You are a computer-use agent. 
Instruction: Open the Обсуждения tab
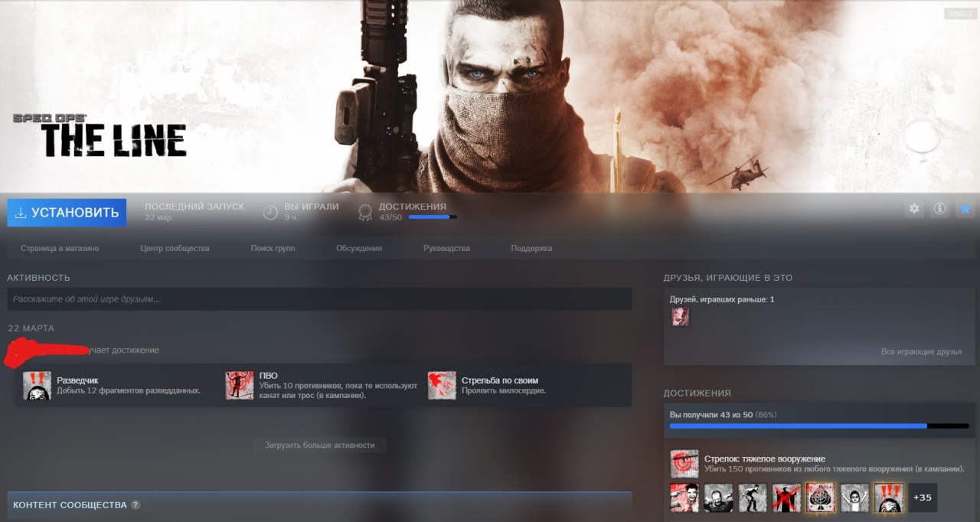coord(359,248)
